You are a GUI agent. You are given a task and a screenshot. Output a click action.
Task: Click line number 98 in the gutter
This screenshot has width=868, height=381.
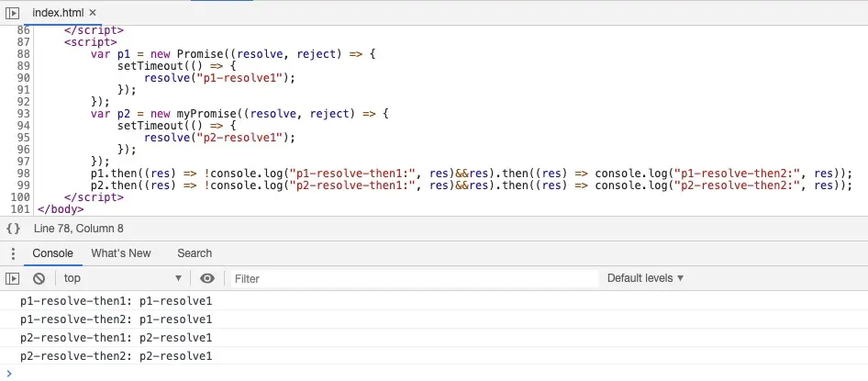point(23,174)
